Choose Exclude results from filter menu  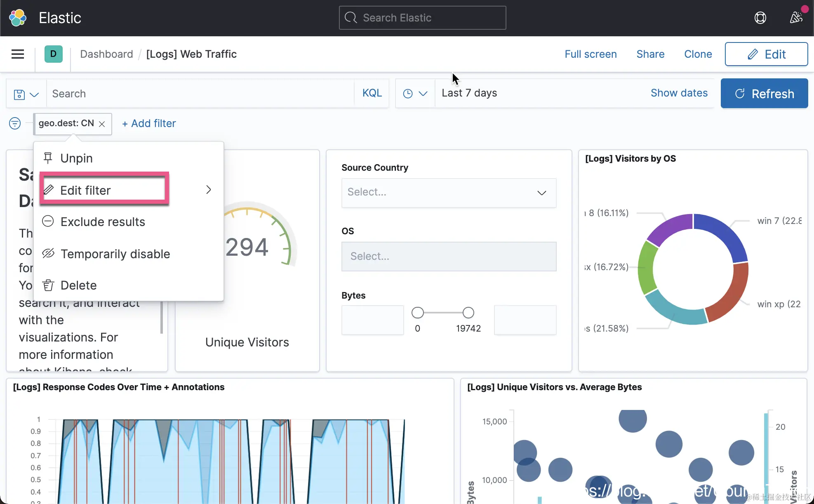[103, 222]
